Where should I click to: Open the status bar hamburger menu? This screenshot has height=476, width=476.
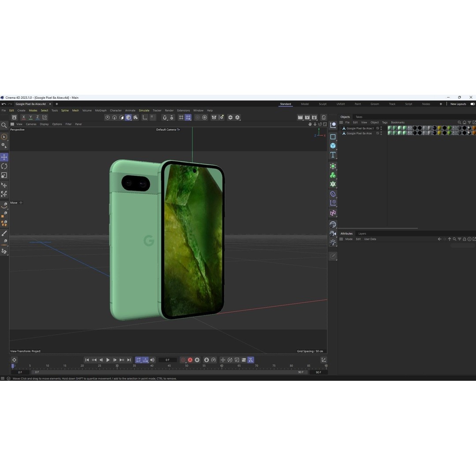pos(3,379)
